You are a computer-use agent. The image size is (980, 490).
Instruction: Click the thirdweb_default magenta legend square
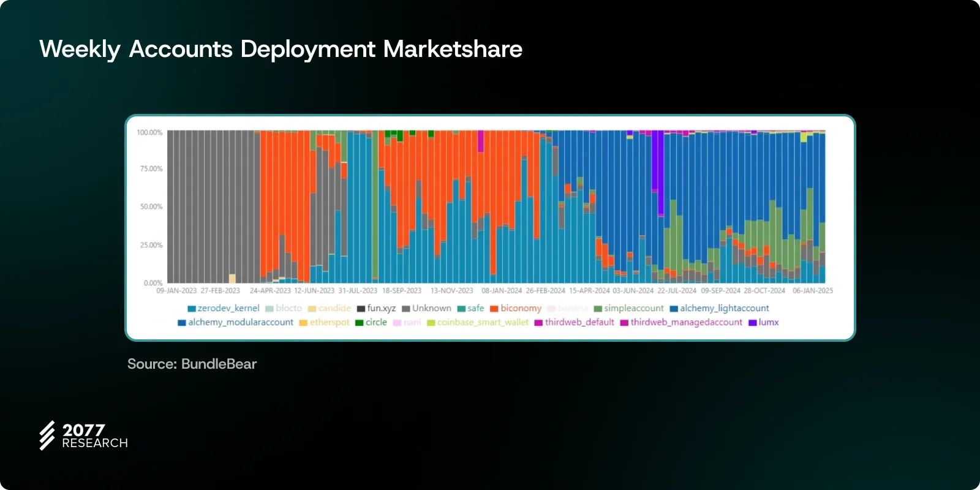click(x=538, y=323)
